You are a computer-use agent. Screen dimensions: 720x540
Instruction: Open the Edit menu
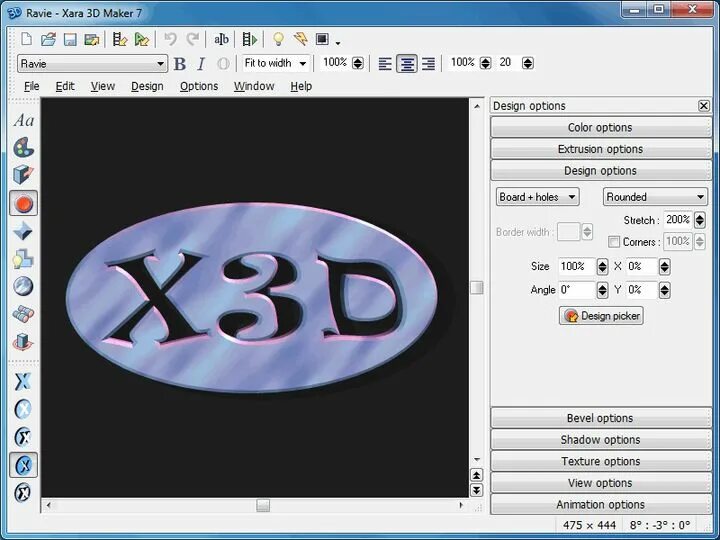65,86
